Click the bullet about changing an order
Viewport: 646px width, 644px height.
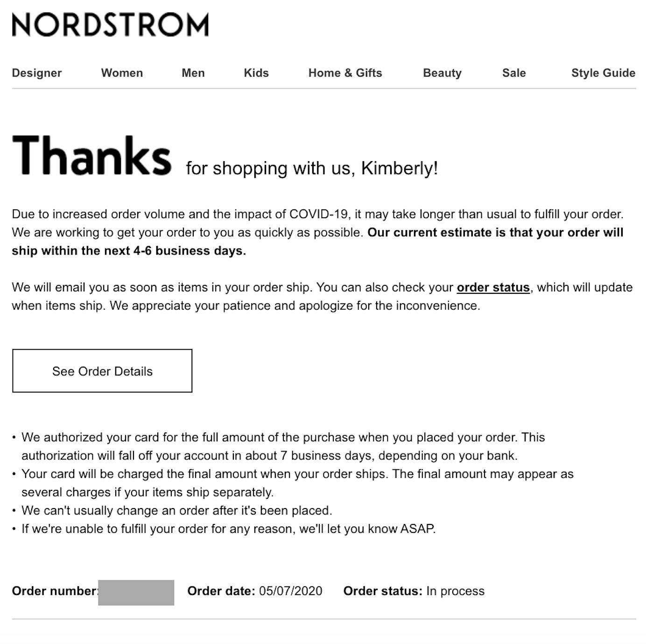[176, 510]
